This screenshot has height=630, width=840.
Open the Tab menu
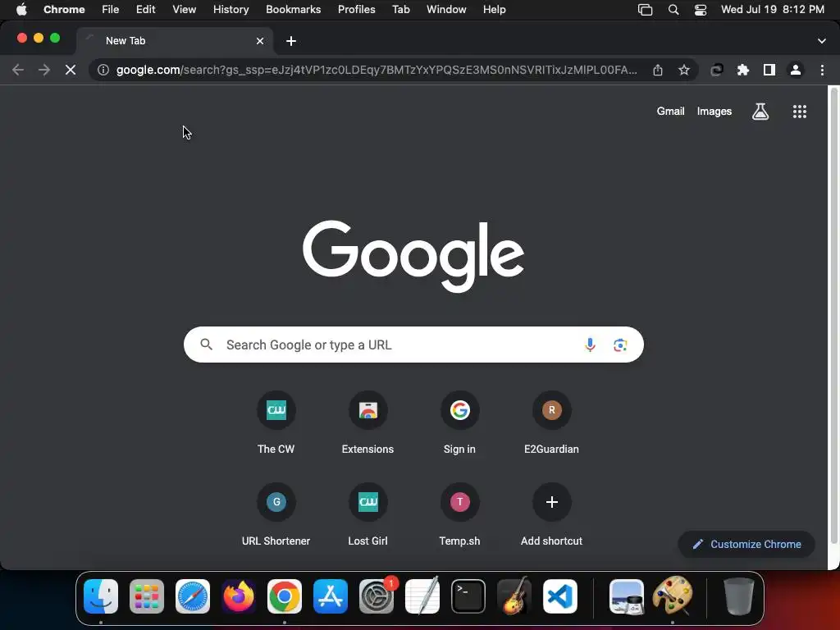coord(400,10)
